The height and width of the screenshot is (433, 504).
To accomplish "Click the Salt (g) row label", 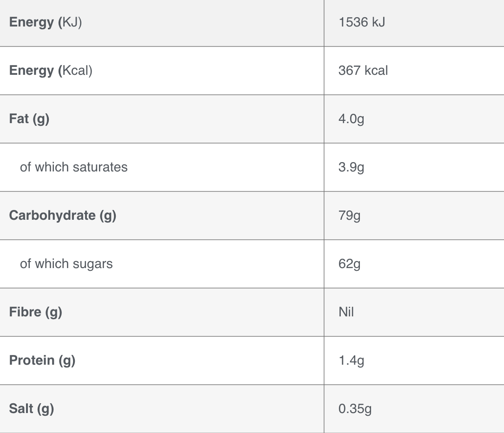I will pyautogui.click(x=32, y=409).
